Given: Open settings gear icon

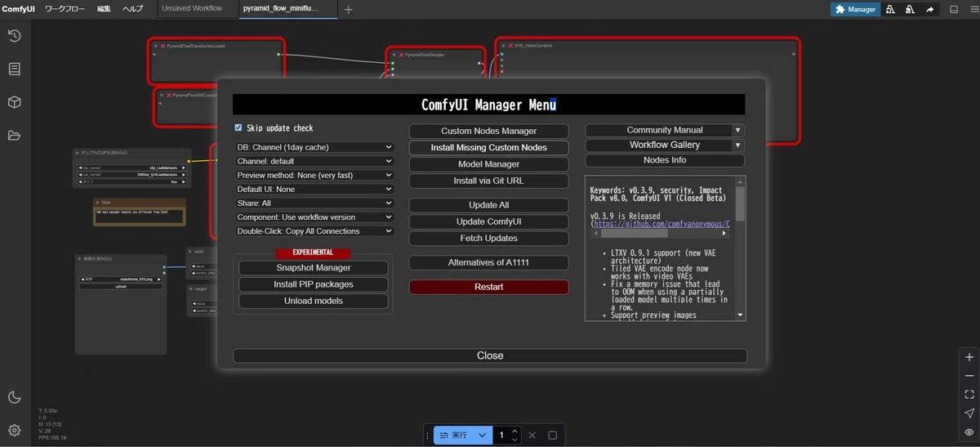Looking at the screenshot, I should pos(14,430).
